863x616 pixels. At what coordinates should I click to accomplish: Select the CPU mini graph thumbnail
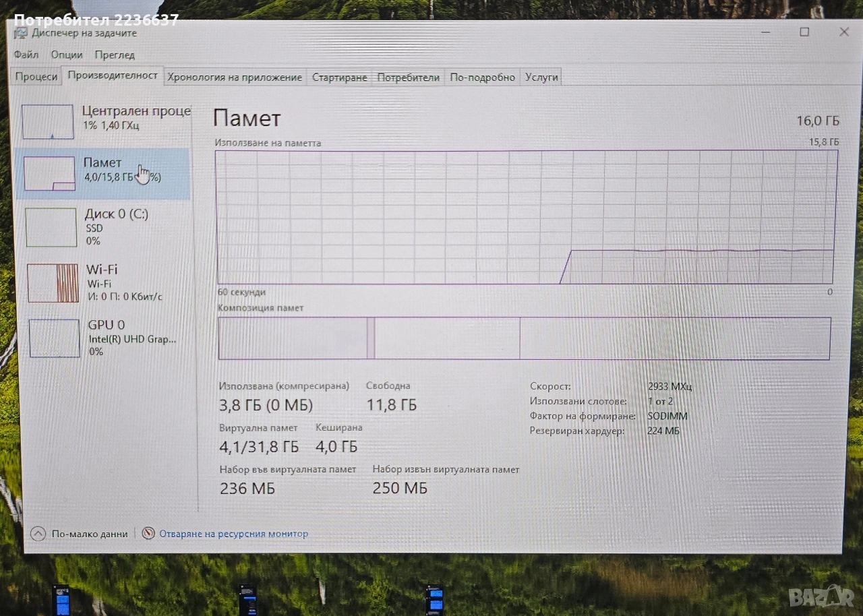point(47,122)
